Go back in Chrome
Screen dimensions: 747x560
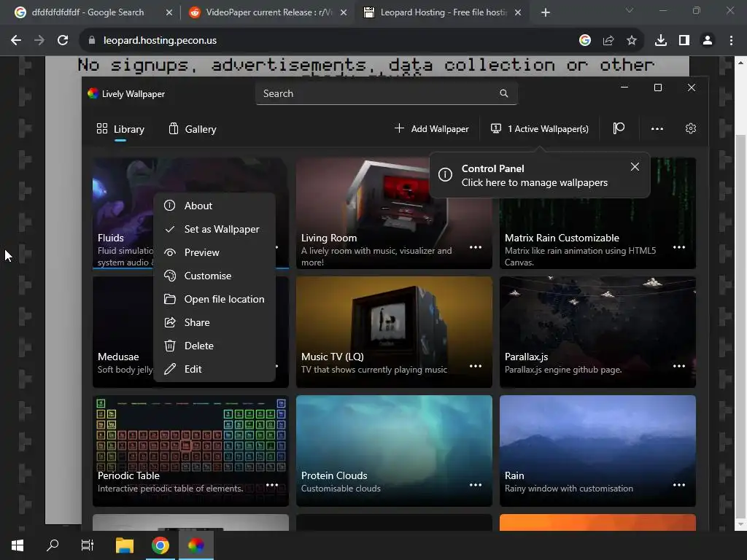click(x=16, y=41)
